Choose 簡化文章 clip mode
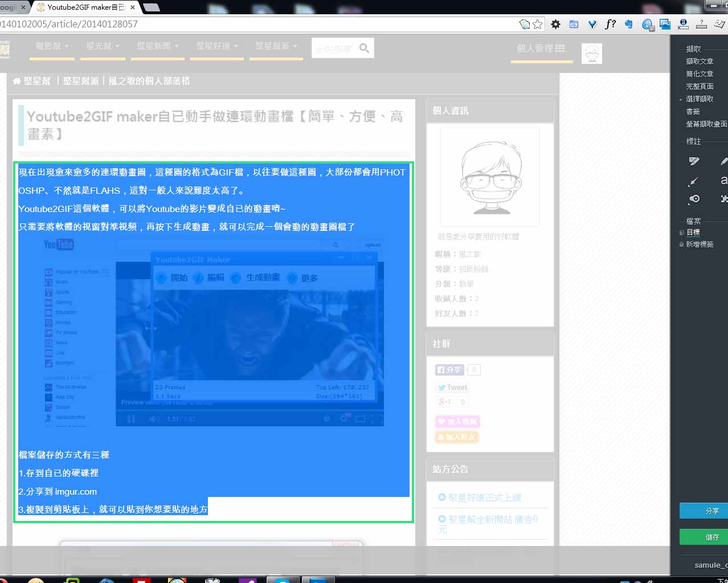This screenshot has height=583, width=728. pyautogui.click(x=700, y=74)
